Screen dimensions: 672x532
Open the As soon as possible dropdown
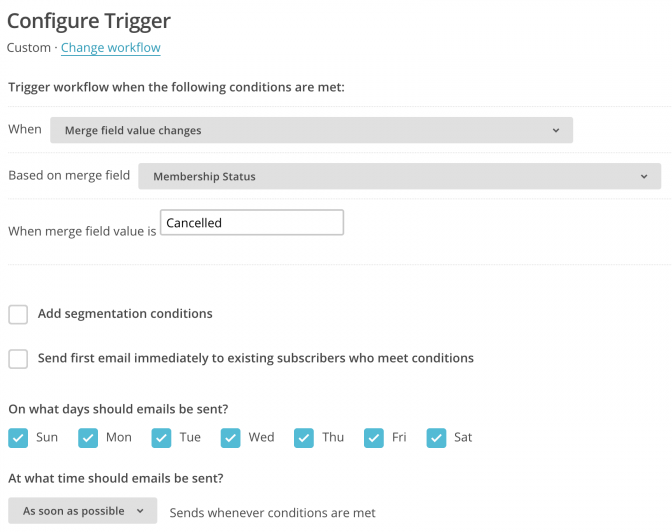coord(82,511)
